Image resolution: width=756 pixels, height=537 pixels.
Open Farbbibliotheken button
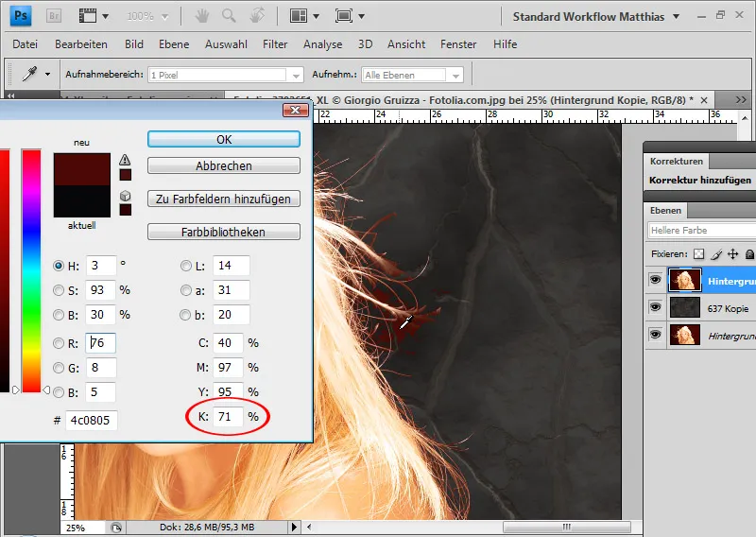click(x=224, y=232)
